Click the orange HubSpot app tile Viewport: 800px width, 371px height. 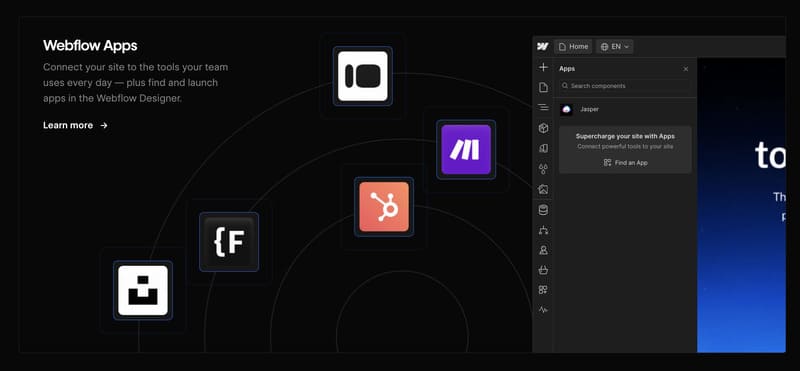click(x=384, y=207)
